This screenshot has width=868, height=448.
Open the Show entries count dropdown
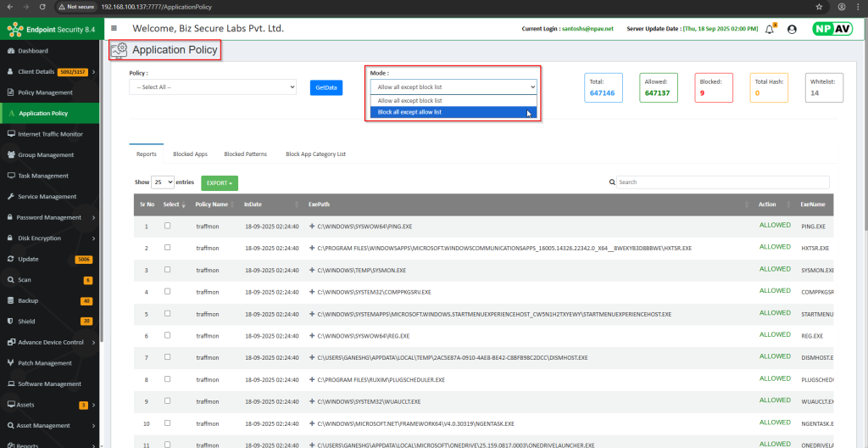(x=162, y=182)
